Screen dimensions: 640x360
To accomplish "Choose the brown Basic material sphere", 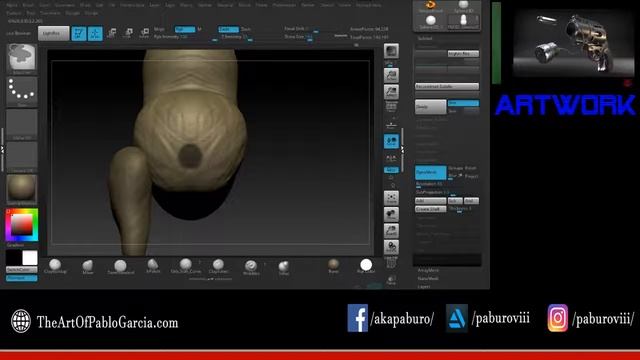I will (333, 265).
